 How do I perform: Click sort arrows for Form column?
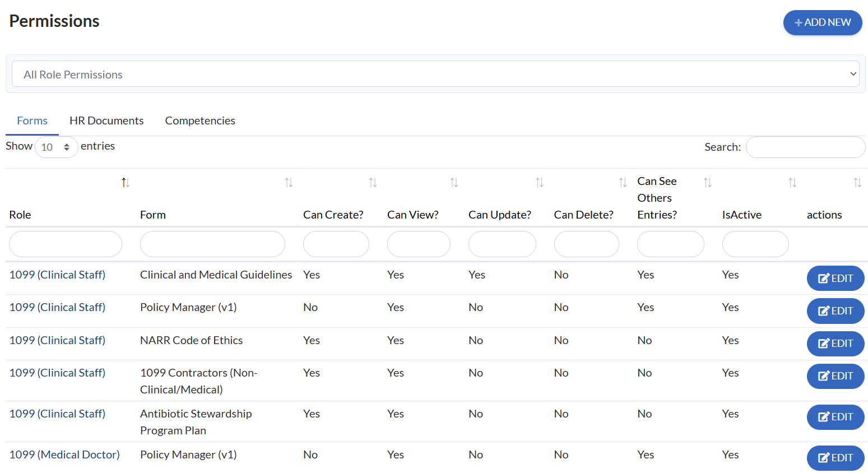pos(289,183)
